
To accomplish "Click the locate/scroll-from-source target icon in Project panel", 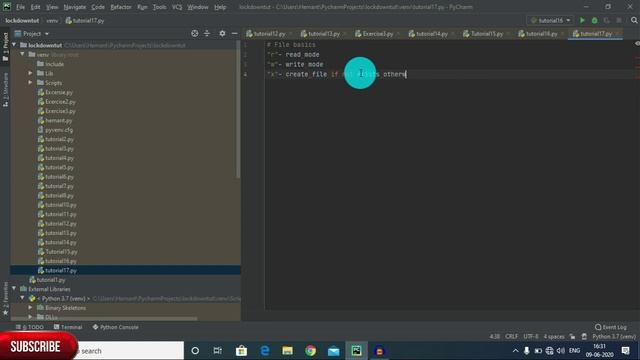I will (x=195, y=33).
